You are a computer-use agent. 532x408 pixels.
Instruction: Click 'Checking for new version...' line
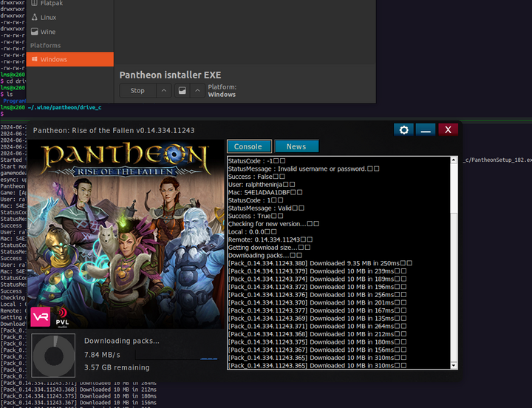coord(273,224)
